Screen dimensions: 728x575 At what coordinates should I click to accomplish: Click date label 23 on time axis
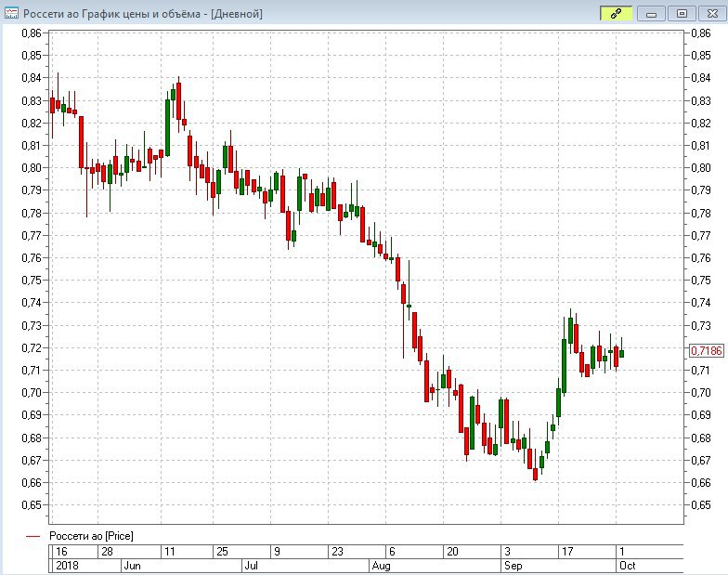click(337, 552)
